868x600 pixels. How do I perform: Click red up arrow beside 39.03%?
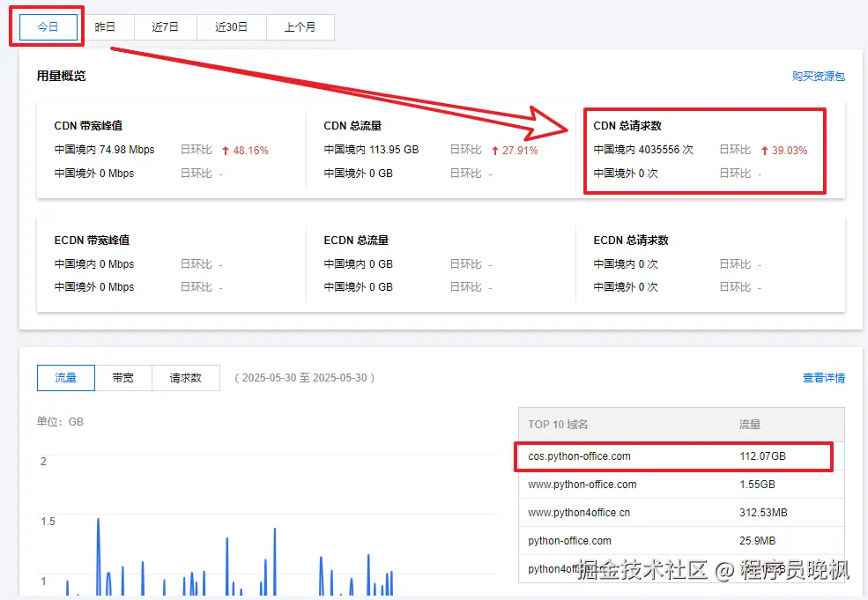[764, 151]
